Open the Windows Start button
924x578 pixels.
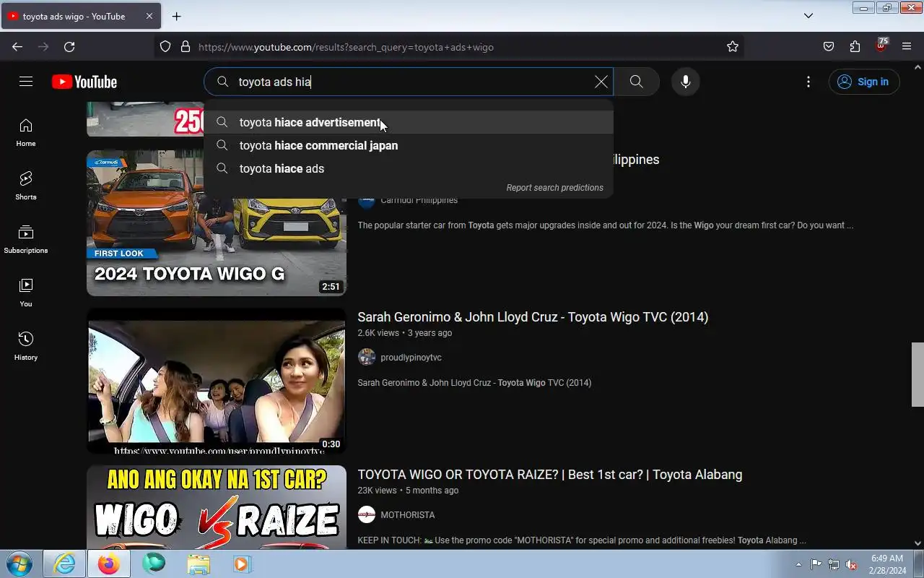(x=19, y=564)
